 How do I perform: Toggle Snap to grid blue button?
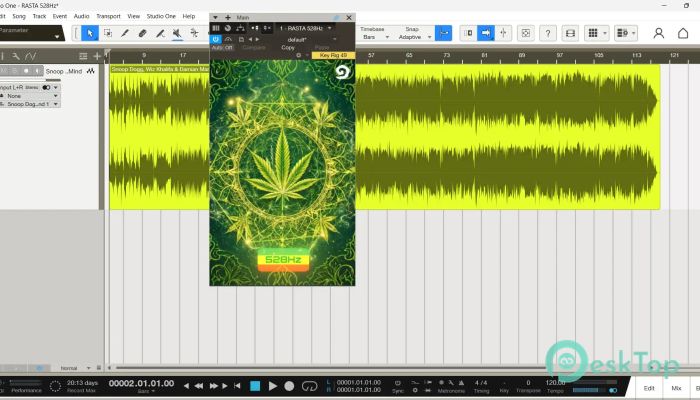[443, 33]
